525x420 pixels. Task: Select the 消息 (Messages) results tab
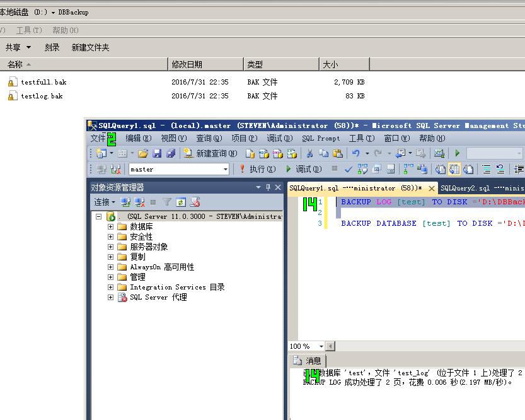308,361
